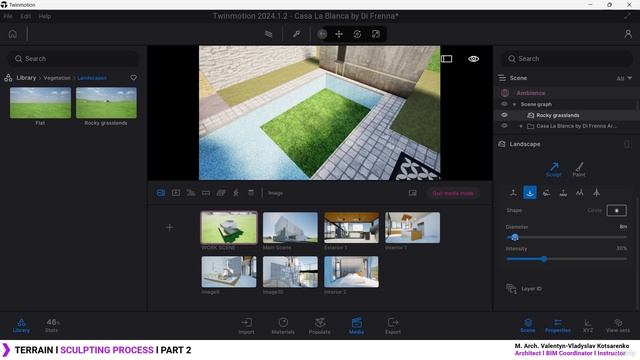The width and height of the screenshot is (640, 360).
Task: Open the Main Scene image thumbnail
Action: [290, 227]
